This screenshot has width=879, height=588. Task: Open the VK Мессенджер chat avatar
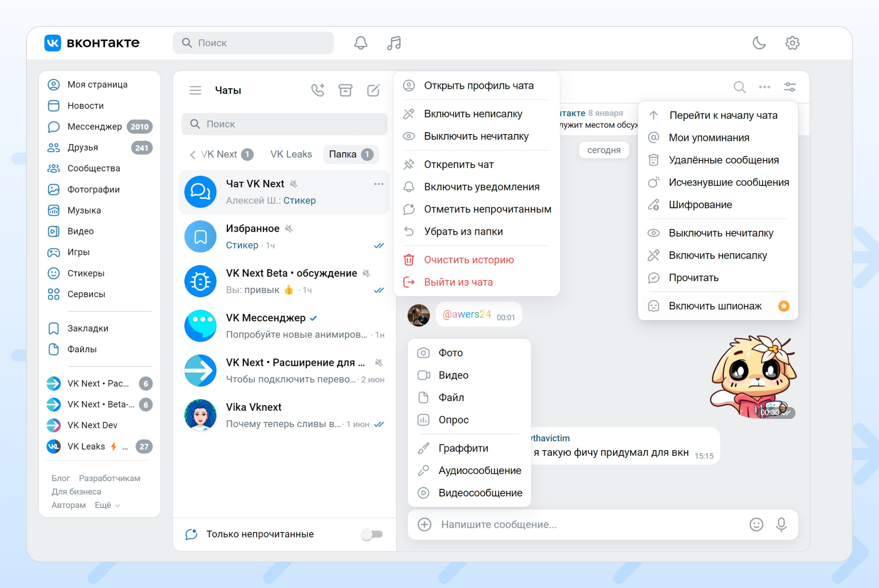point(200,326)
